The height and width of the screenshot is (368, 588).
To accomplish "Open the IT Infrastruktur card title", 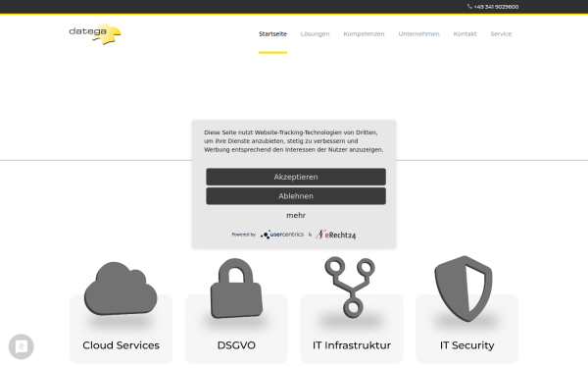I will point(352,345).
